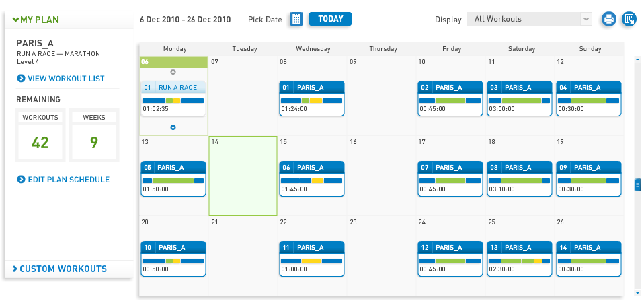This screenshot has height=305, width=644.
Task: Open the All Workouts display dropdown
Action: [530, 19]
